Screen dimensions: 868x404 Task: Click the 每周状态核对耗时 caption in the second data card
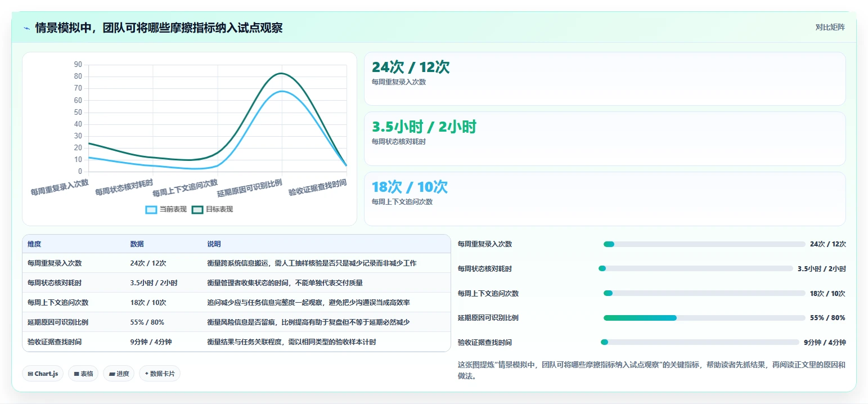coord(399,142)
